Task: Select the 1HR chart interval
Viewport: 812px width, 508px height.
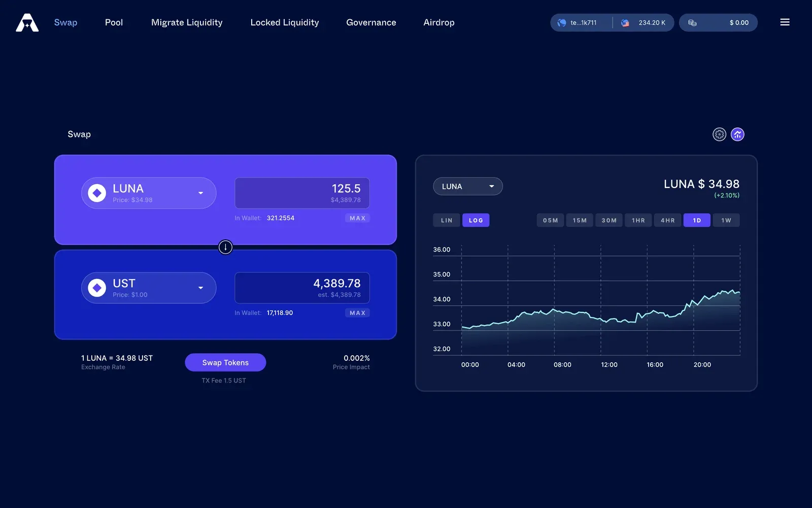Action: (638, 220)
